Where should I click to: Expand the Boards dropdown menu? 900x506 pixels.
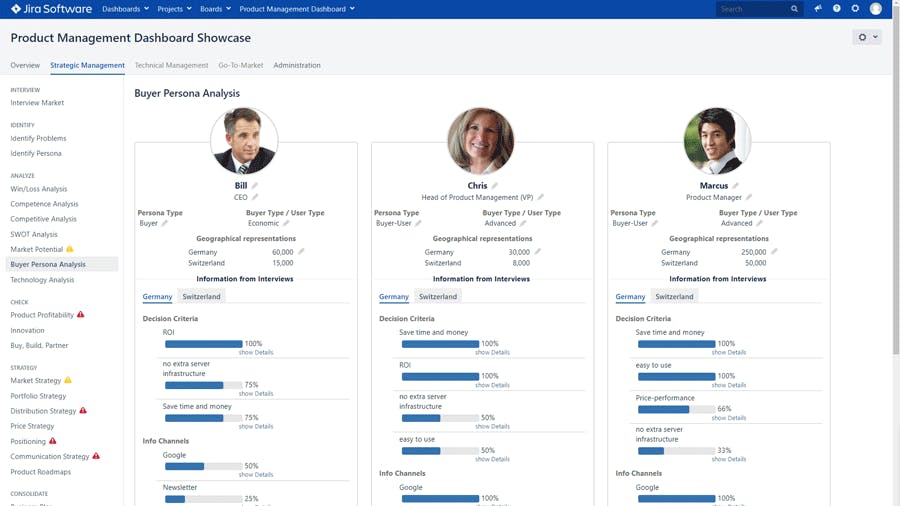coord(215,9)
